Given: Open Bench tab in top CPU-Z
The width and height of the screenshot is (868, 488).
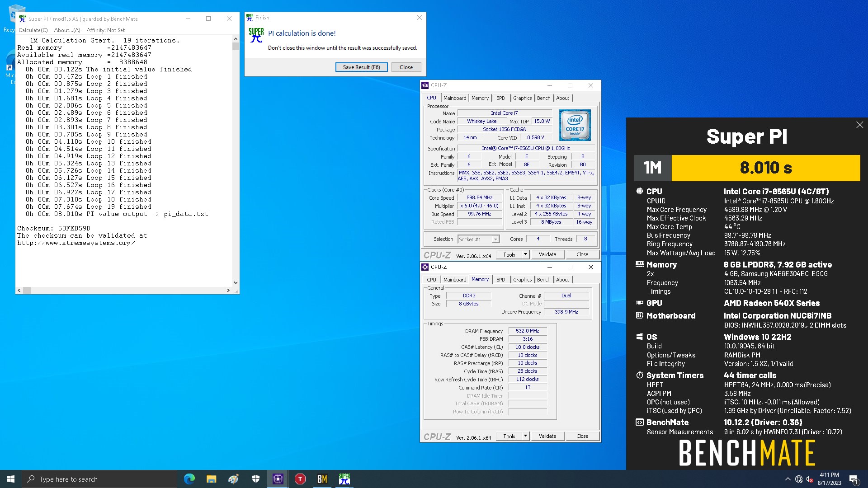Looking at the screenshot, I should [x=543, y=98].
